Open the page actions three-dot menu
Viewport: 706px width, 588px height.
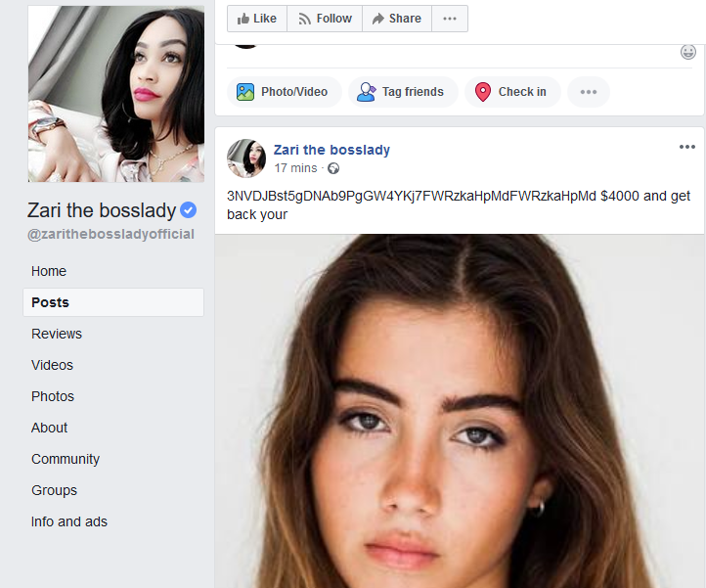(x=449, y=19)
